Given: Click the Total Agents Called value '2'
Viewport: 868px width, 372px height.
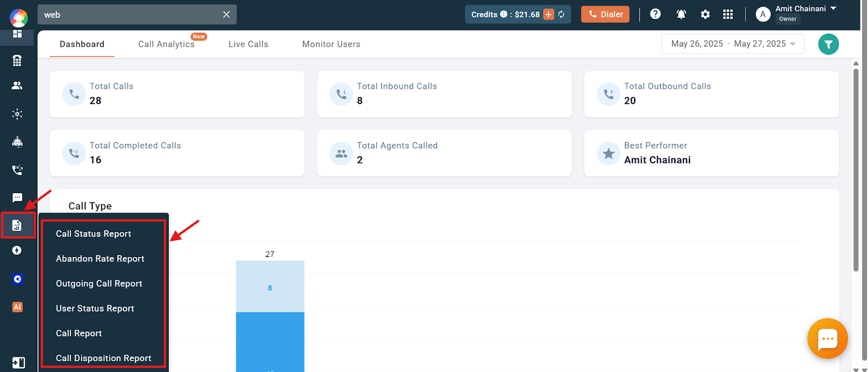Looking at the screenshot, I should (360, 160).
